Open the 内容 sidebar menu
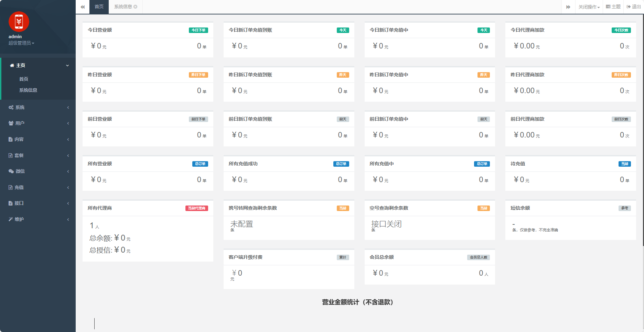 (38, 139)
